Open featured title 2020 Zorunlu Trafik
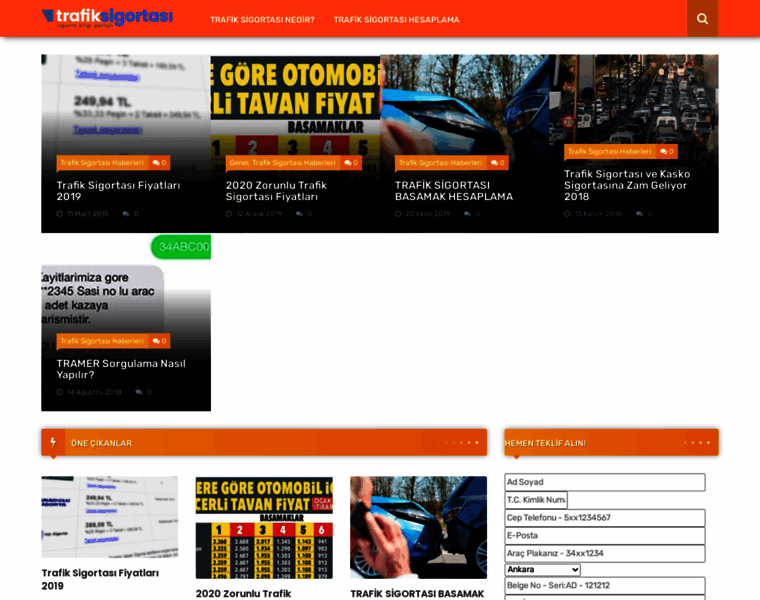 (244, 594)
